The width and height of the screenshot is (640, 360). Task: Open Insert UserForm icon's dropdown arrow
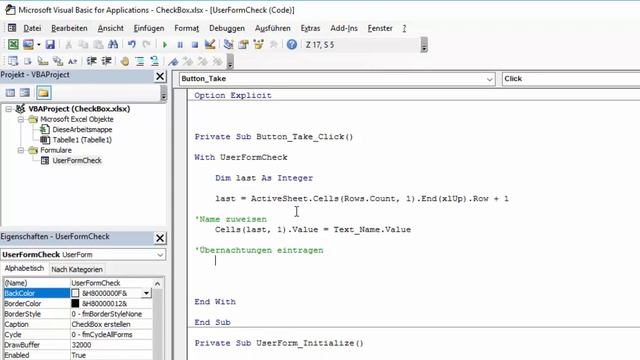[38, 44]
